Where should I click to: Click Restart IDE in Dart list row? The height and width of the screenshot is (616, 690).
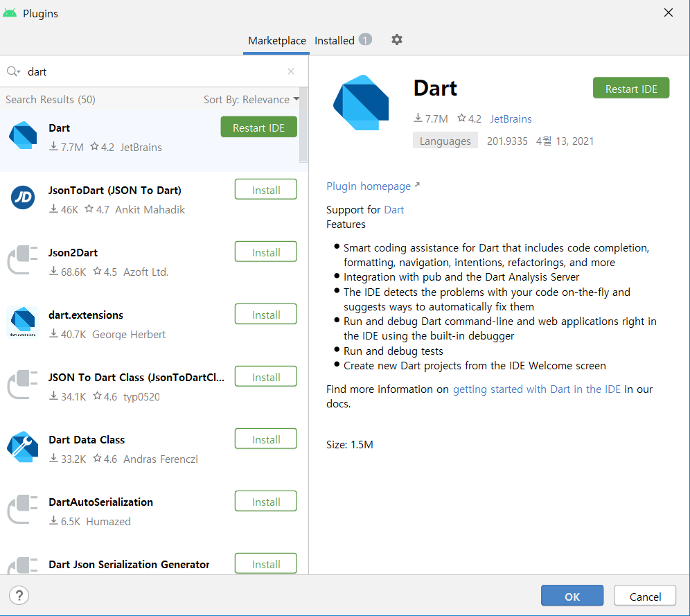point(259,127)
